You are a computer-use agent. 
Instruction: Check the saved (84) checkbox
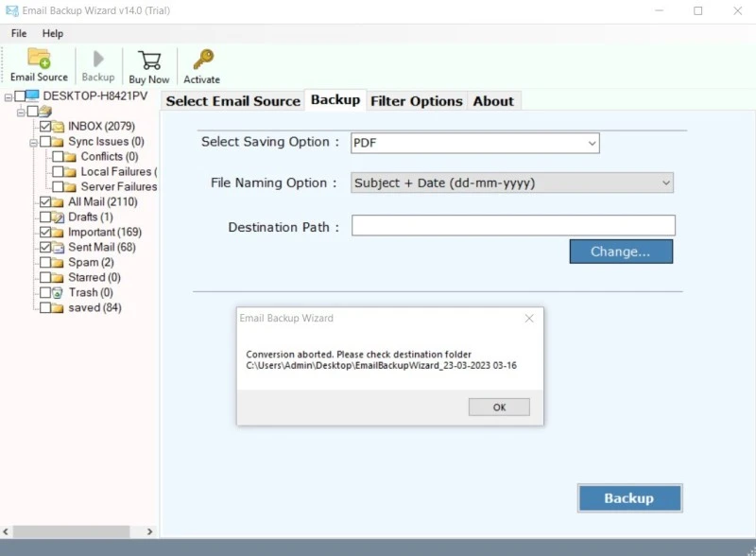45,307
